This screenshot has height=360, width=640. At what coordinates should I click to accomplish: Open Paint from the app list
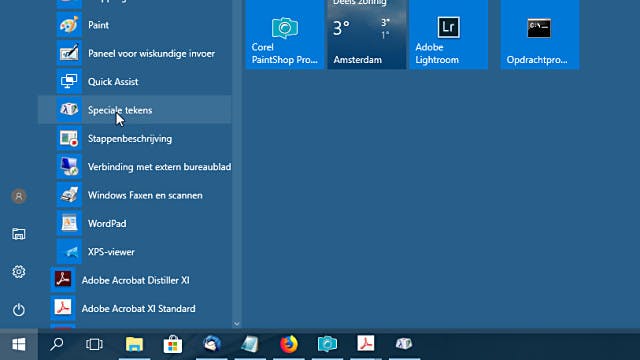(135, 25)
